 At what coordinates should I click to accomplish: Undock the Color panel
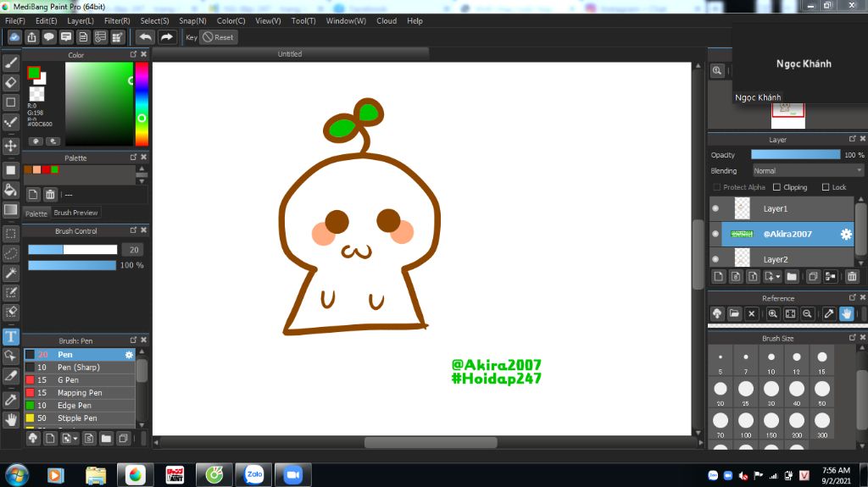133,54
